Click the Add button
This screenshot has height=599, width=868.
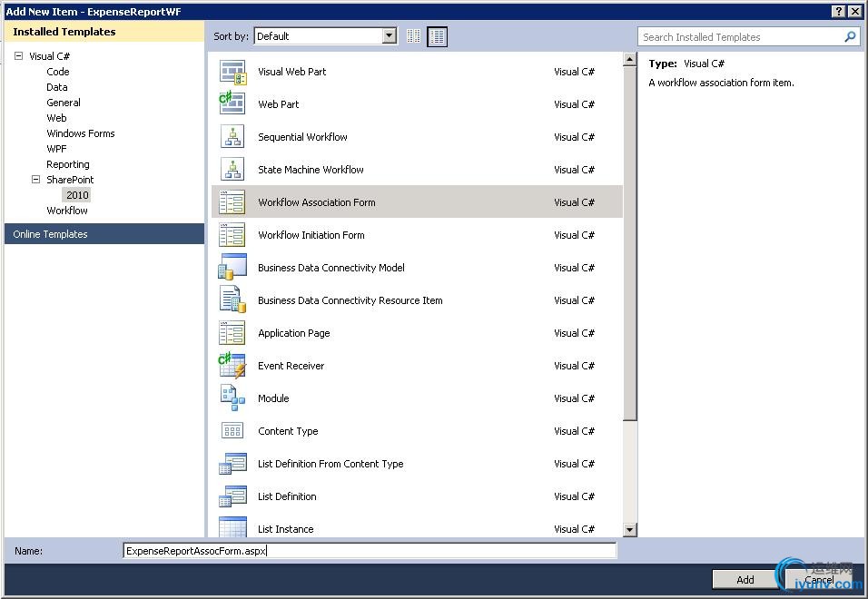pos(745,580)
